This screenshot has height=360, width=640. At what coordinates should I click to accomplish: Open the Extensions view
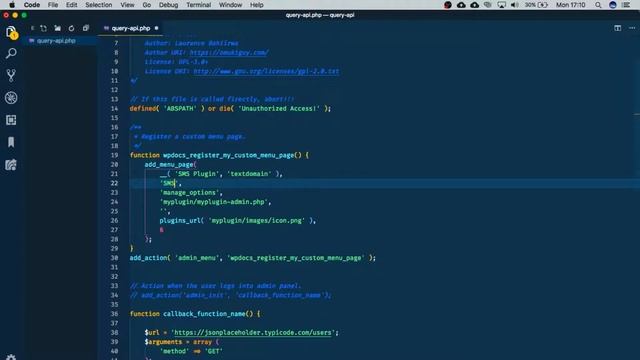(11, 120)
